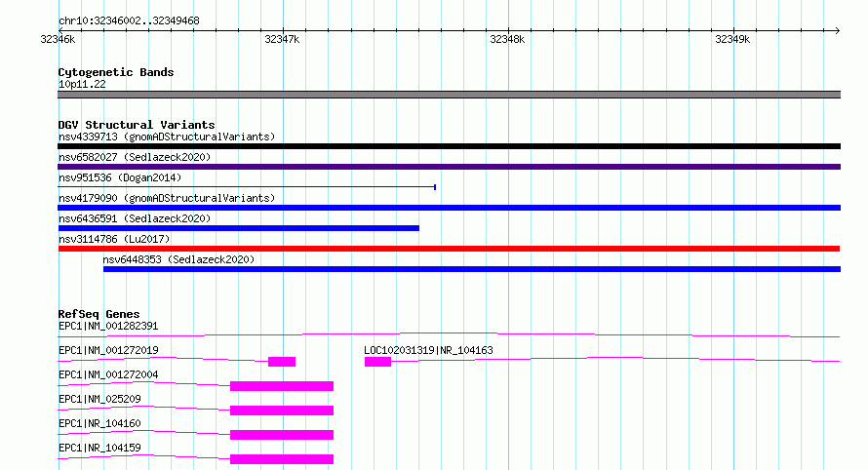The height and width of the screenshot is (470, 868).
Task: Open the nsv6582027 (Sedlazeck2020) label
Action: click(x=135, y=157)
